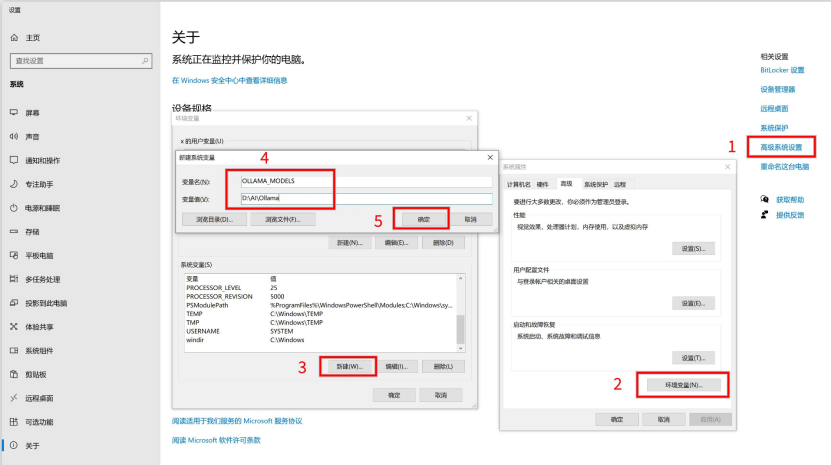The image size is (831, 465).
Task: Switch to System Protection (系统保护) tab
Action: click(596, 185)
